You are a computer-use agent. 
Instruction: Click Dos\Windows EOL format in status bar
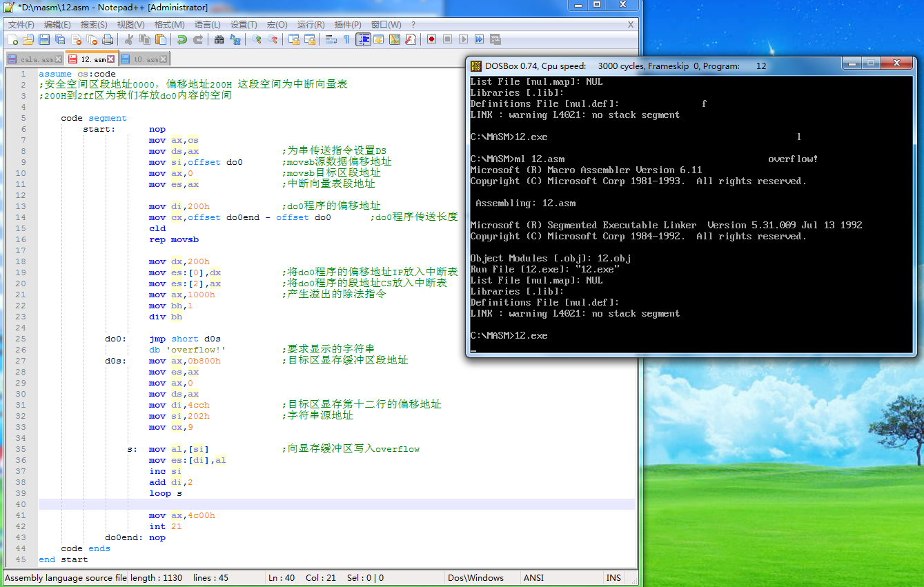(x=475, y=578)
